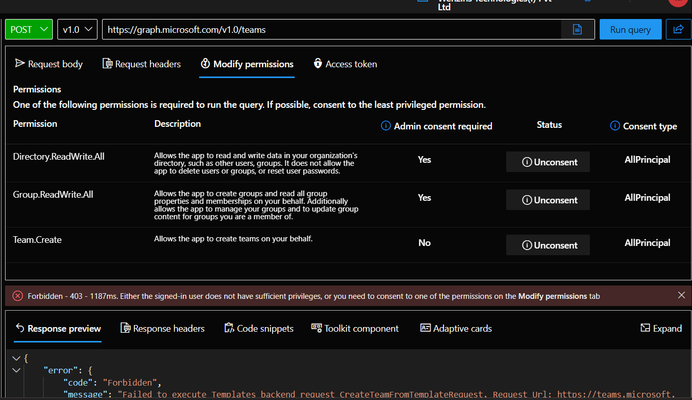Click the share query icon

678,30
